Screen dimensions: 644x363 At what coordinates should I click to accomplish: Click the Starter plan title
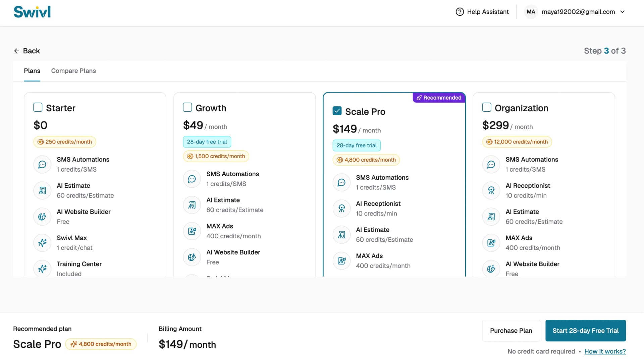click(x=61, y=108)
